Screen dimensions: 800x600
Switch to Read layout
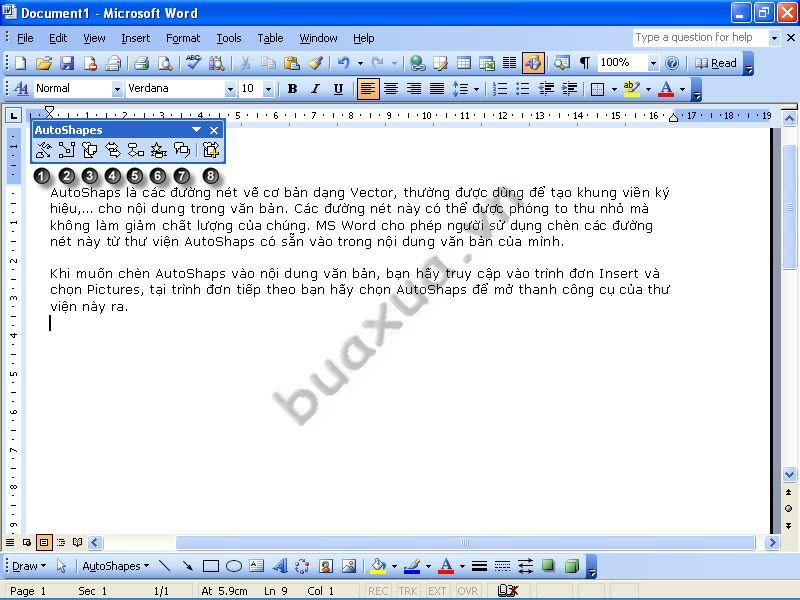pos(716,63)
